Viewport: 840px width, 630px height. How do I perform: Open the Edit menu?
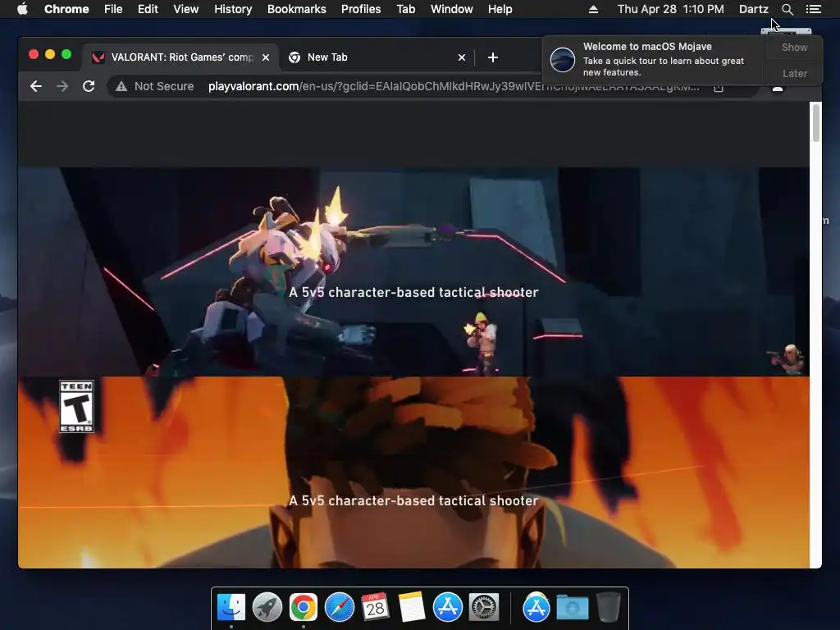pyautogui.click(x=148, y=9)
